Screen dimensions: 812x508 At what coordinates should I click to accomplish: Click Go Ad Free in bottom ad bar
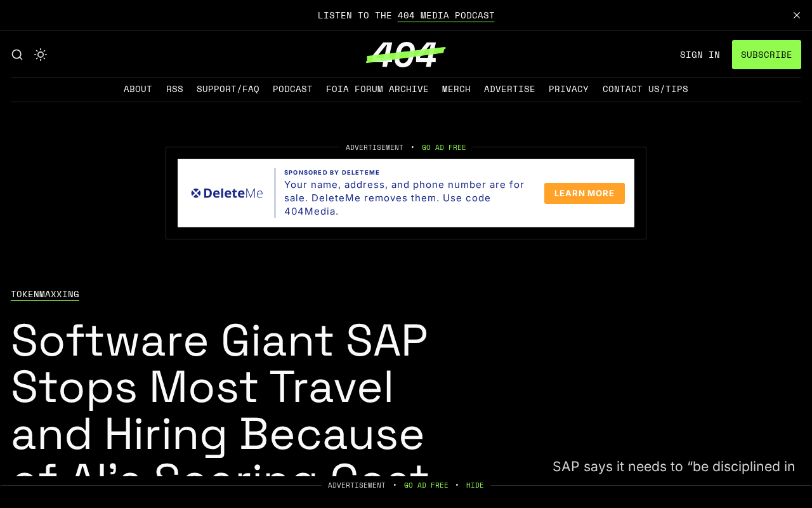click(x=426, y=485)
